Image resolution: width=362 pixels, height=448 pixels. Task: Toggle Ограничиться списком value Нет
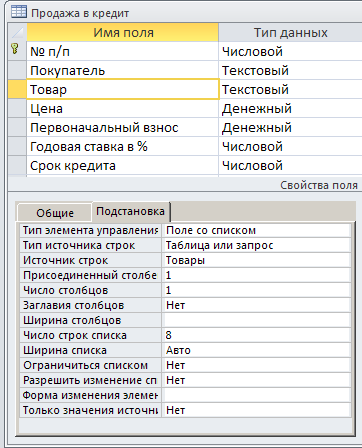(256, 365)
